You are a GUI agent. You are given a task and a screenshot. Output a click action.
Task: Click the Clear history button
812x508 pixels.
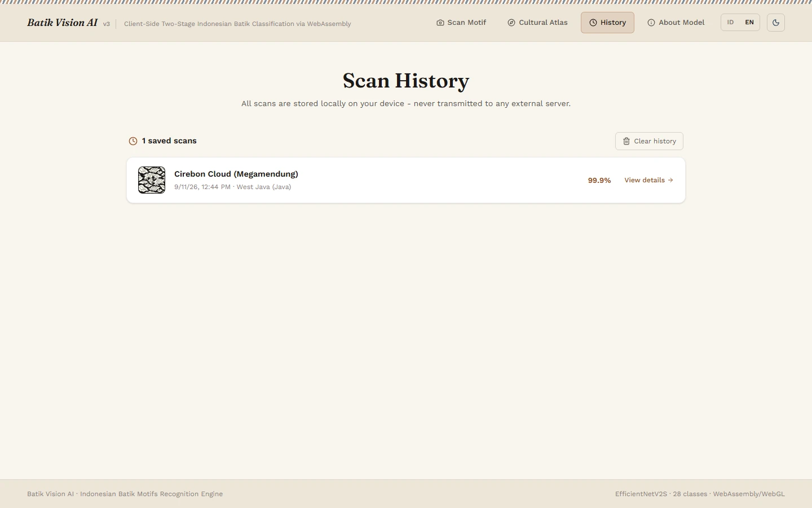(x=649, y=141)
